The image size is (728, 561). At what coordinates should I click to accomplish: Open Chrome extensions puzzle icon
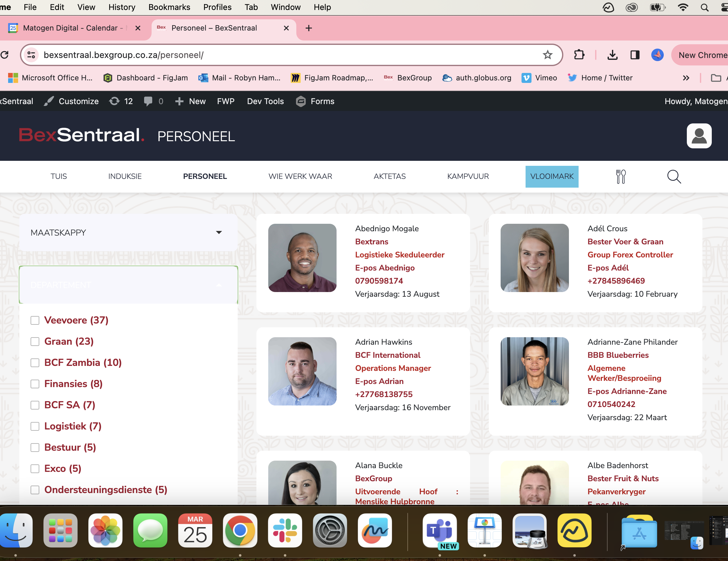(x=579, y=55)
